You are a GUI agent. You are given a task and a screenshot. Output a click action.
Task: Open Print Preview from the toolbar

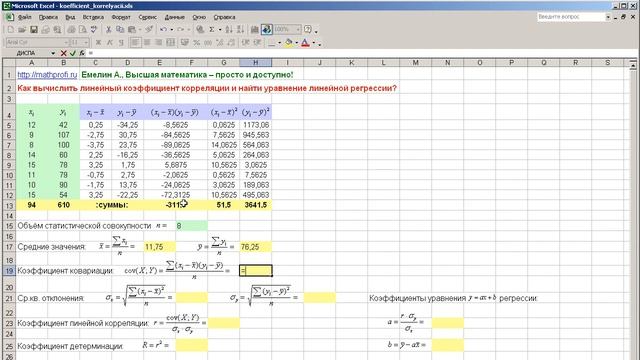coord(82,29)
